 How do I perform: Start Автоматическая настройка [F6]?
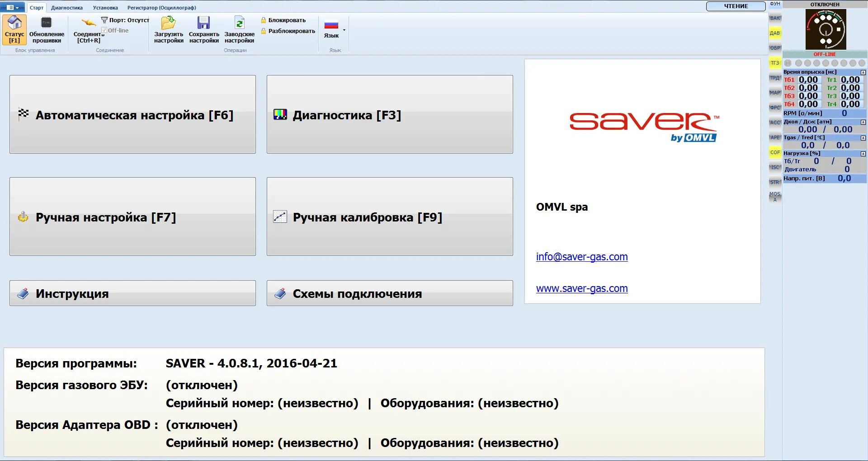point(132,114)
